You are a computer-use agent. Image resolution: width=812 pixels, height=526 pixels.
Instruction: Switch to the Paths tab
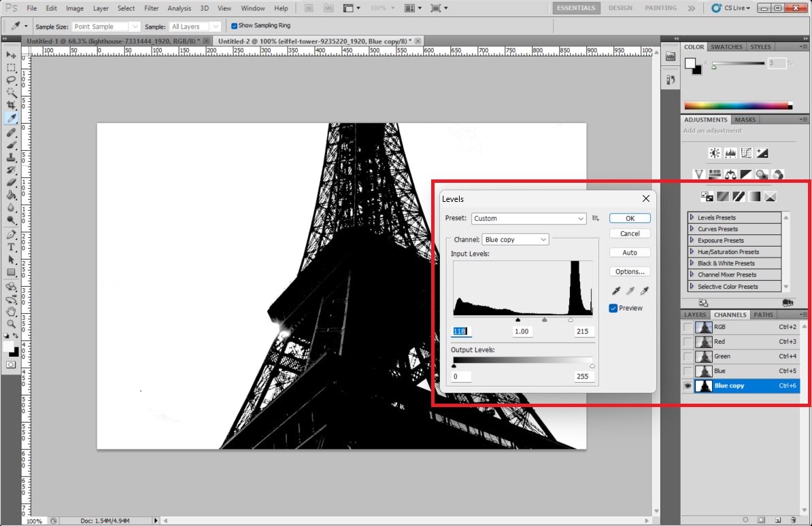[763, 315]
